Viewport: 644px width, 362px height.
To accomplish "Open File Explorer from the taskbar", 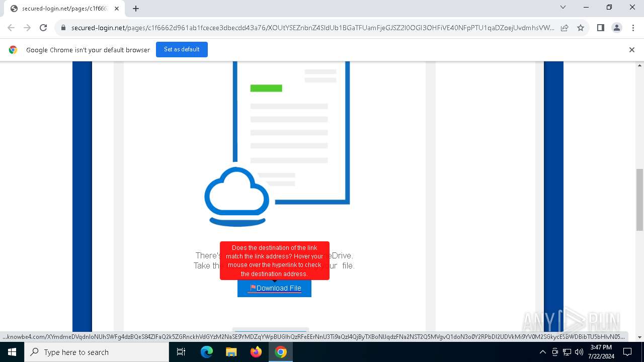I will coord(231,352).
